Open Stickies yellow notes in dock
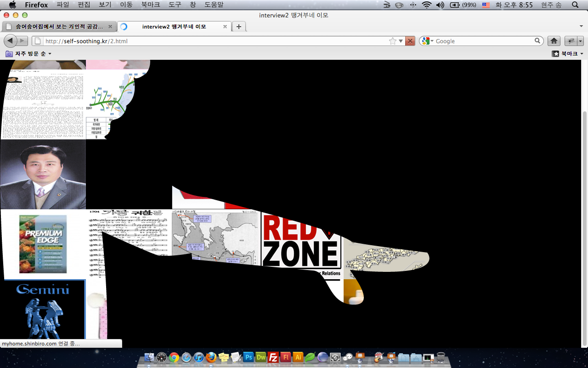Viewport: 588px width, 368px height. click(x=224, y=357)
